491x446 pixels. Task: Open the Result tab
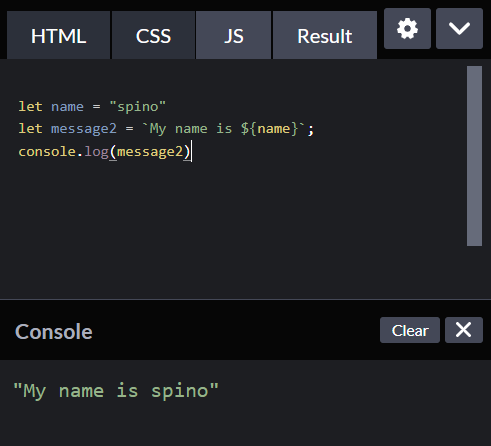[x=325, y=35]
